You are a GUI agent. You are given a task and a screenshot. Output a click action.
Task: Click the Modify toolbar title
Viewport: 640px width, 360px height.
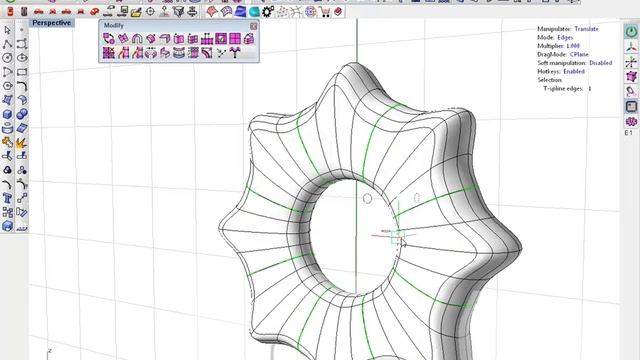(113, 25)
